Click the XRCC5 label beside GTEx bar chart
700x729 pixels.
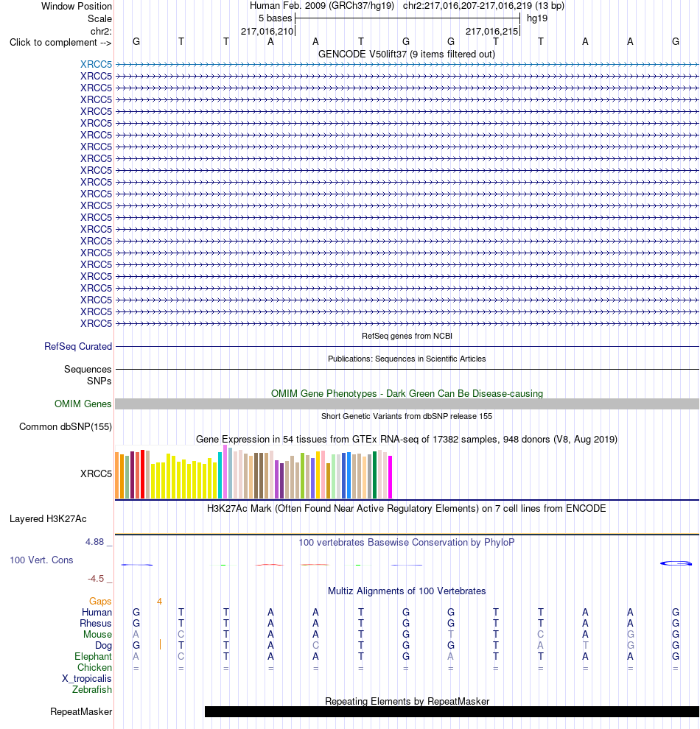point(96,473)
